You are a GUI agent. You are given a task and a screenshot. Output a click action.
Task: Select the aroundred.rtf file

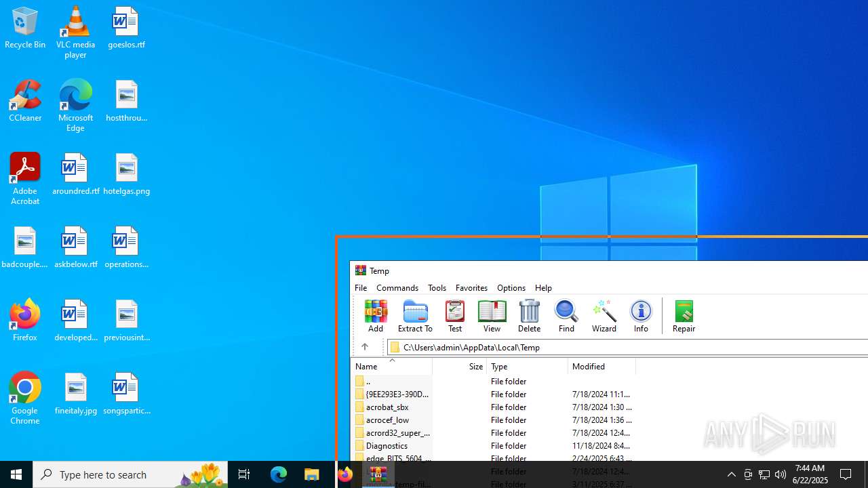pyautogui.click(x=75, y=174)
